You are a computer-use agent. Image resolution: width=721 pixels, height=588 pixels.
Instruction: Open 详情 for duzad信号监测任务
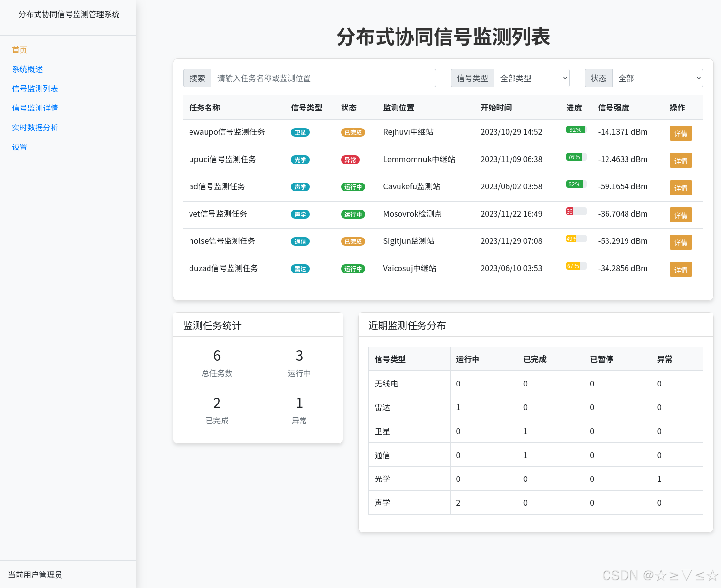point(681,269)
